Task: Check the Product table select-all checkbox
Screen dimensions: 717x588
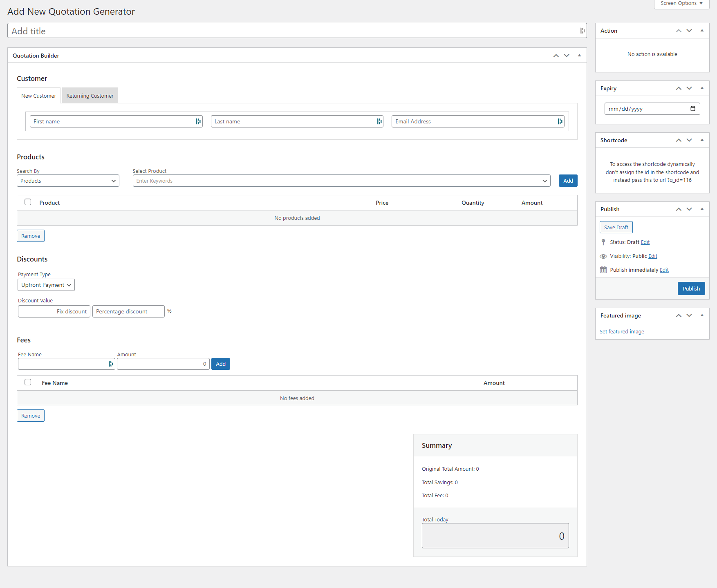Action: pos(28,202)
